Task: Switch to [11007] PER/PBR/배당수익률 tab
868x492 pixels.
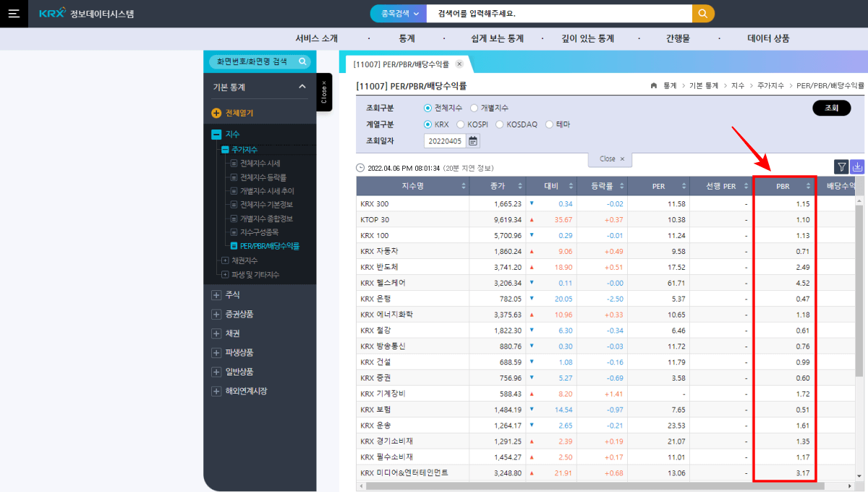Action: point(401,64)
